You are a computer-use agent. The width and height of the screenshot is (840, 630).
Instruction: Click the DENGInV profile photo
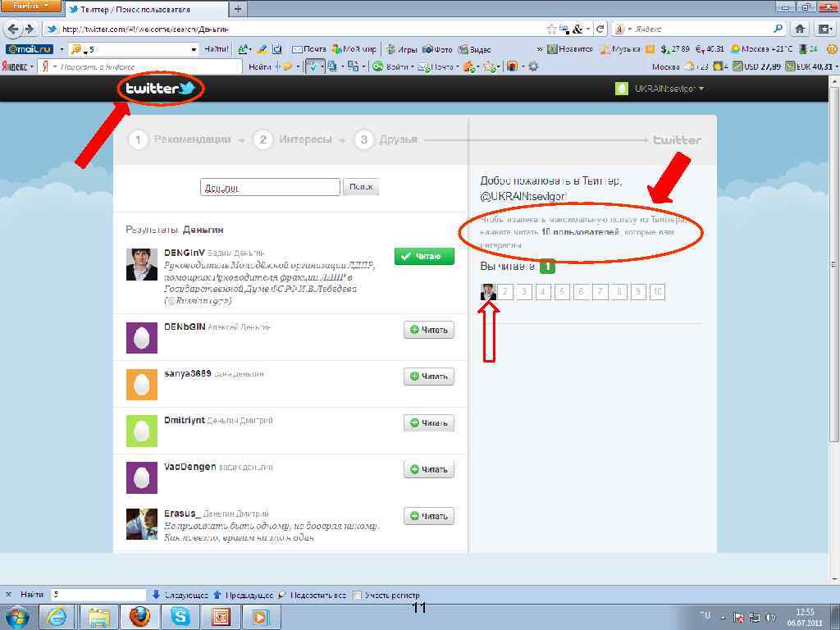pyautogui.click(x=141, y=264)
